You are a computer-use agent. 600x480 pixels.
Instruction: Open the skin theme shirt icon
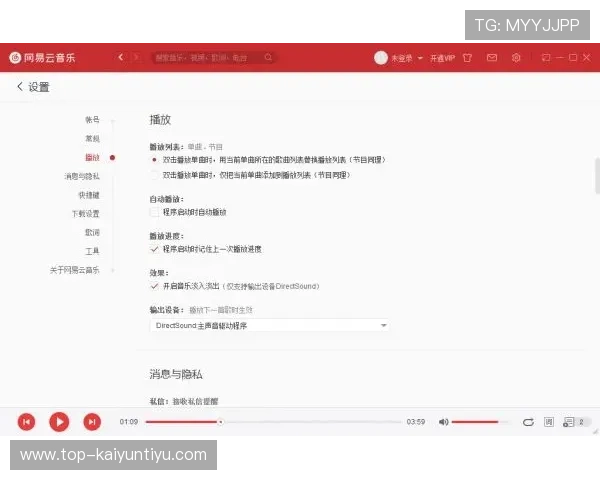pos(467,58)
